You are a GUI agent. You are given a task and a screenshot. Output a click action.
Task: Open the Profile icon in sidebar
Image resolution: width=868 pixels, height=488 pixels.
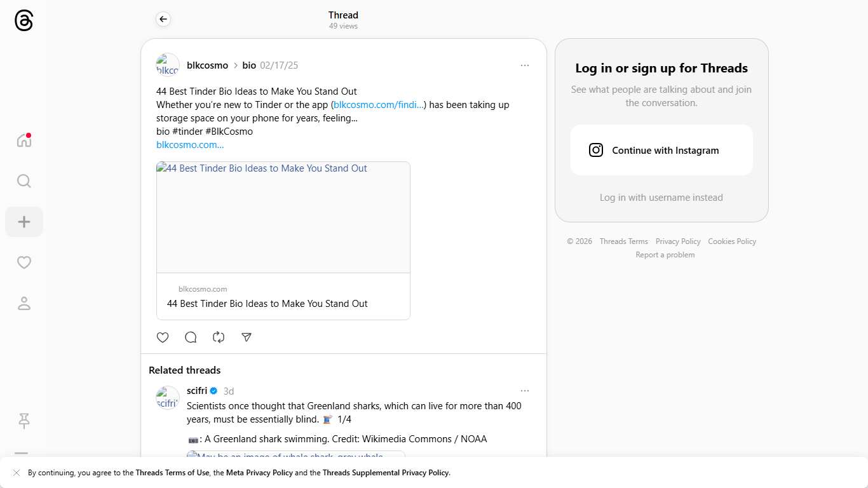24,303
